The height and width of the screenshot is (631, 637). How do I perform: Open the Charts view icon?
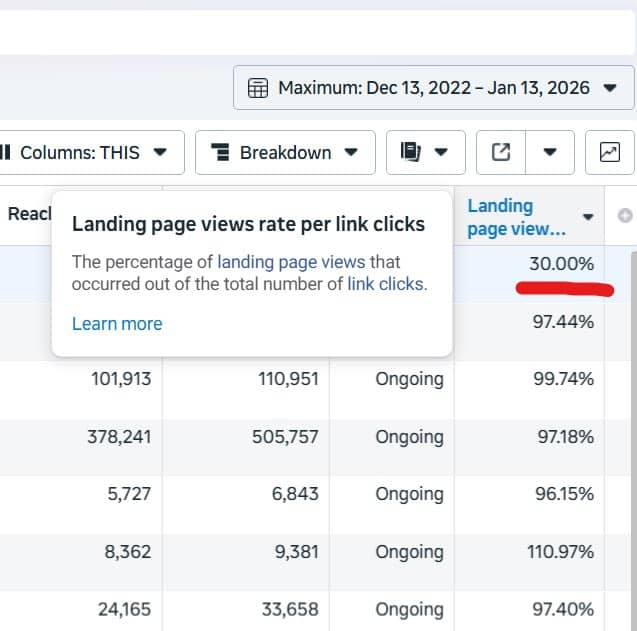pos(609,153)
